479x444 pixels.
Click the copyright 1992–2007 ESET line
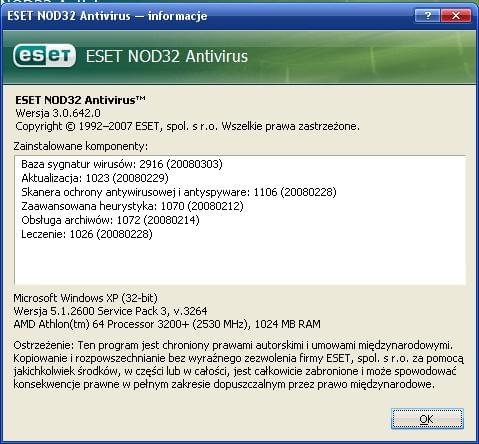click(x=188, y=126)
